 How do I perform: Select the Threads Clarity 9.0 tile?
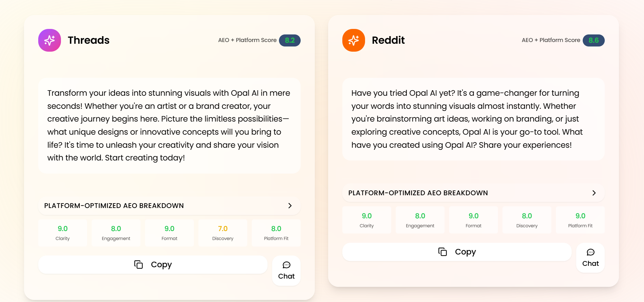coord(63,233)
